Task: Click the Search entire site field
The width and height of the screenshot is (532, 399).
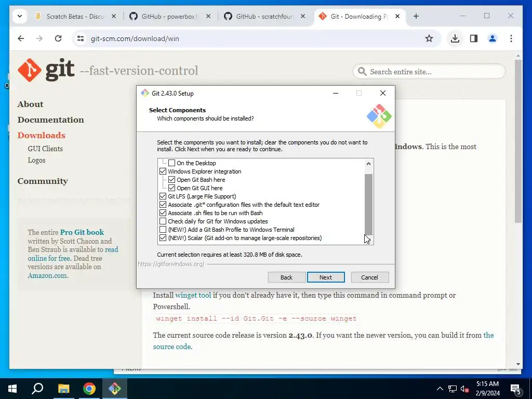Action: click(429, 72)
